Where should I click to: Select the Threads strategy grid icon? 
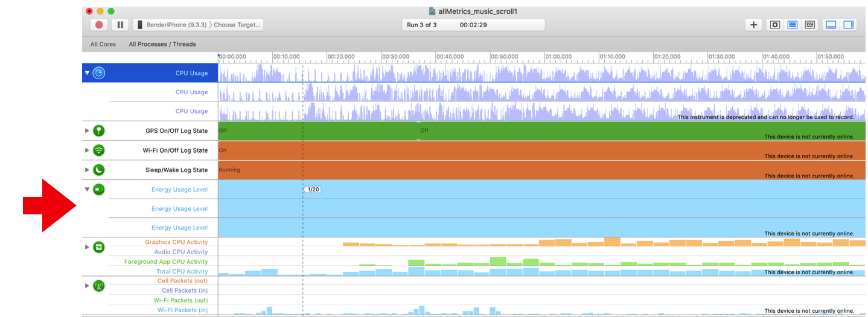810,25
